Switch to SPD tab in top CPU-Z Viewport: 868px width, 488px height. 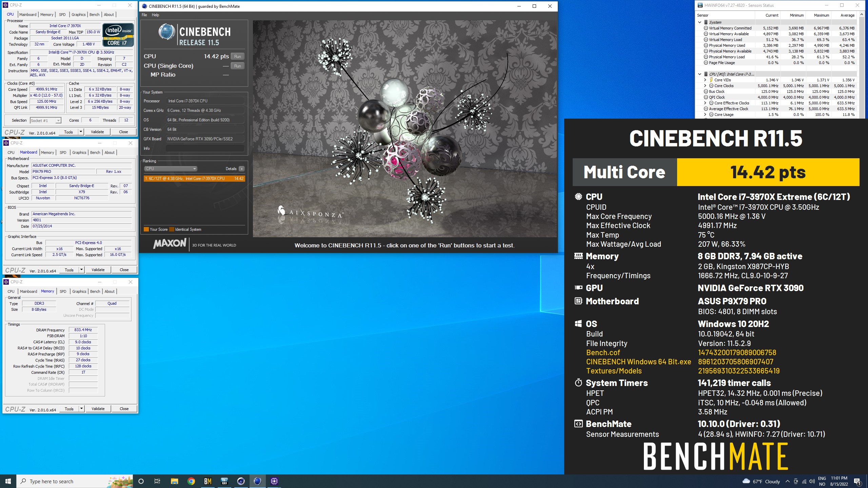[62, 15]
